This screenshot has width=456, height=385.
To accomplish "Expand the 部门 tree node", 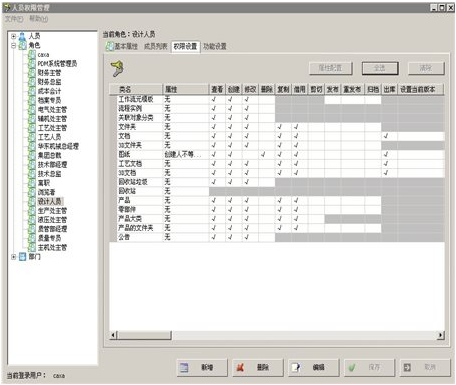I will [13, 257].
